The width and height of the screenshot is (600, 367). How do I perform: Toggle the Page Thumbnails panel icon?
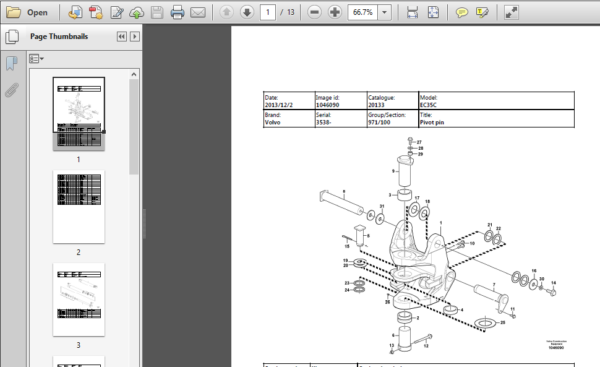[x=12, y=37]
